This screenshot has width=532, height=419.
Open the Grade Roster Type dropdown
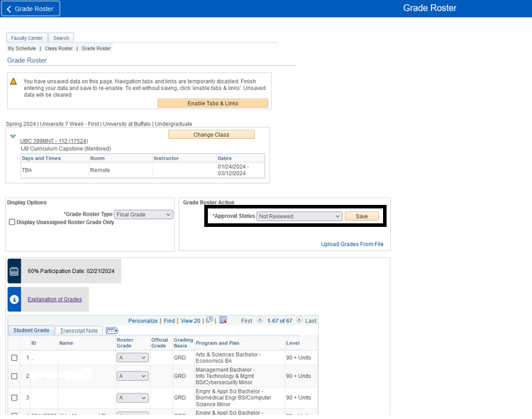(144, 214)
